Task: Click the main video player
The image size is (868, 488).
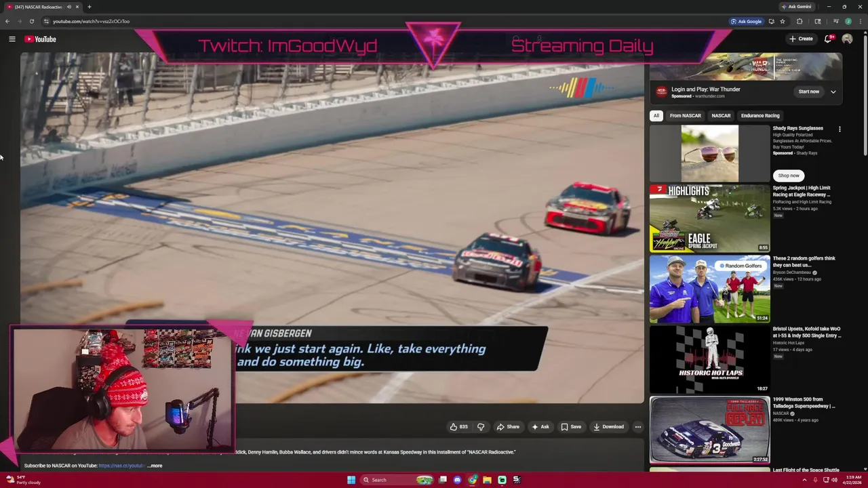Action: pyautogui.click(x=332, y=227)
